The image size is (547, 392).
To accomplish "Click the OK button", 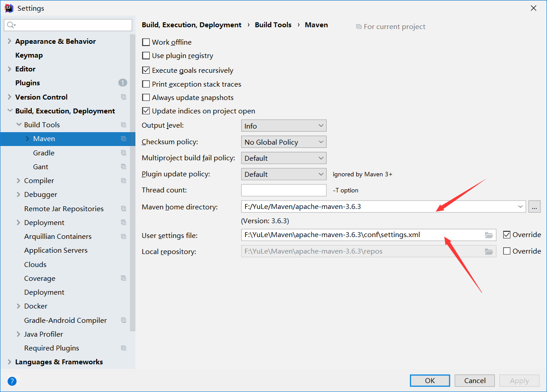I will [430, 380].
